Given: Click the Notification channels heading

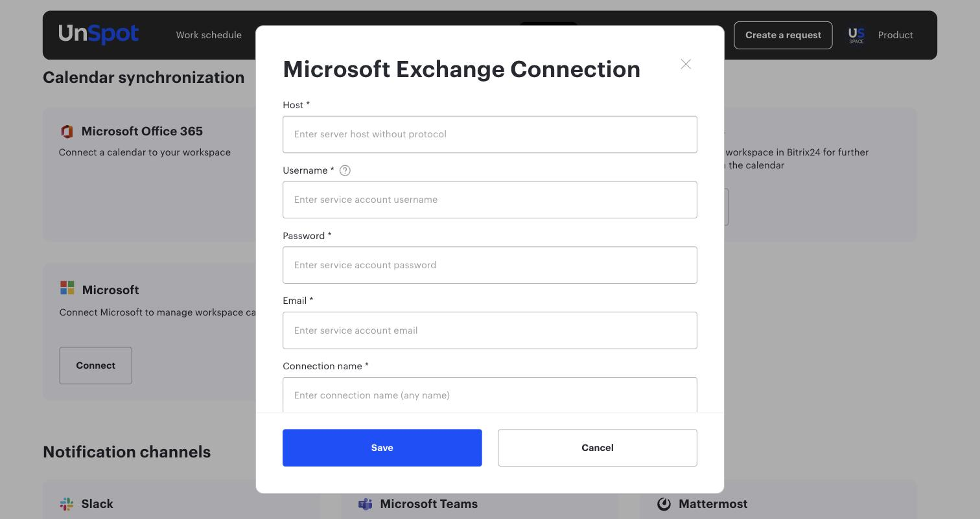Looking at the screenshot, I should click(x=127, y=452).
